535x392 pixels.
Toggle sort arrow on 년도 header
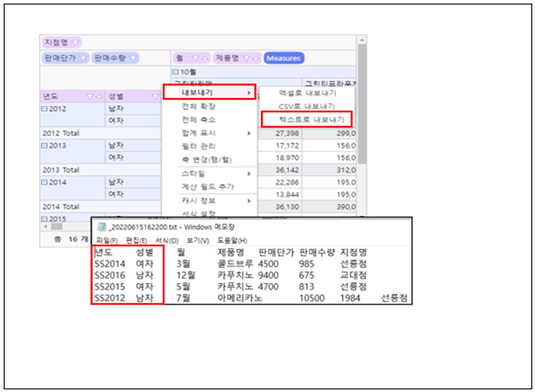[99, 97]
